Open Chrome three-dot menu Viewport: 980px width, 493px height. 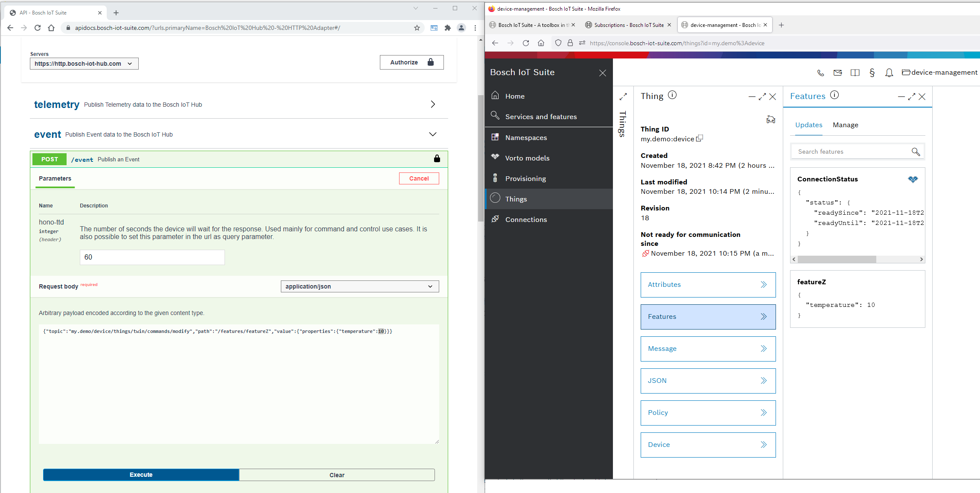tap(475, 28)
